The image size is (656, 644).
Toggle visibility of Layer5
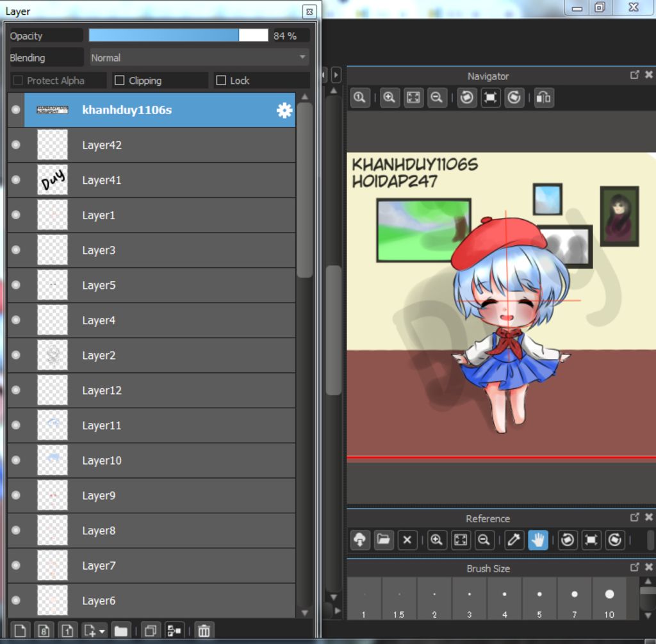(16, 285)
